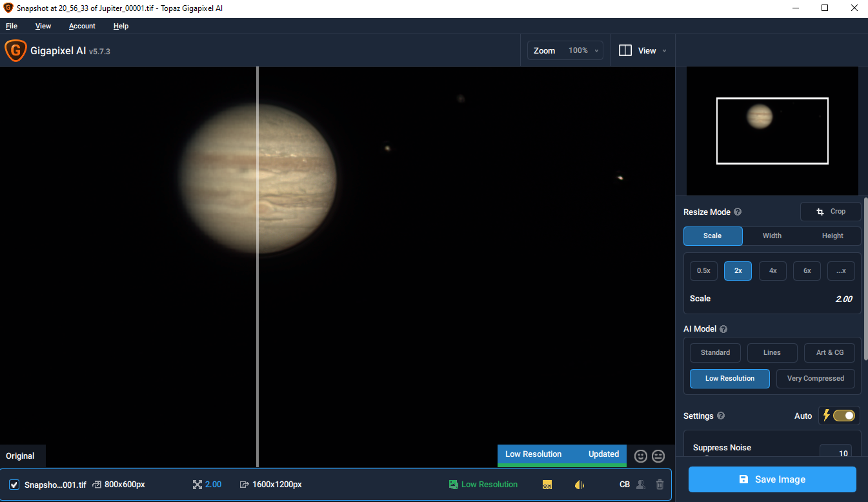Open the File menu
The image size is (868, 502).
tap(12, 26)
